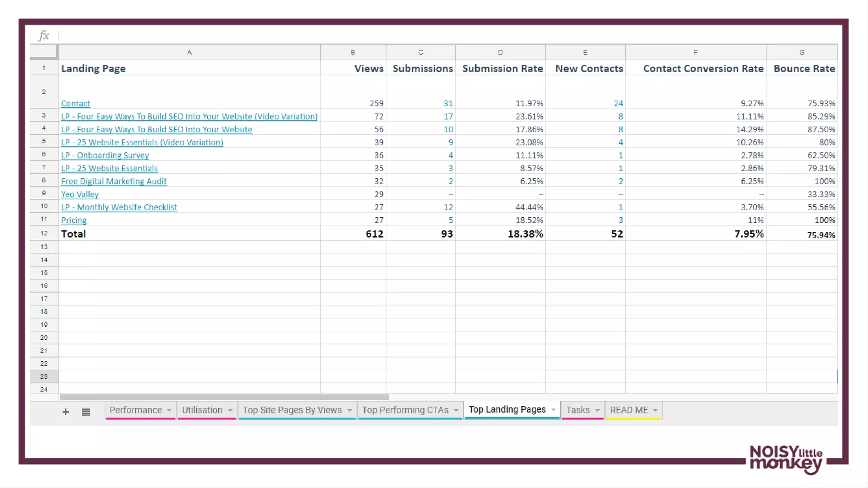Open the READ ME sheet tab

[x=629, y=410]
